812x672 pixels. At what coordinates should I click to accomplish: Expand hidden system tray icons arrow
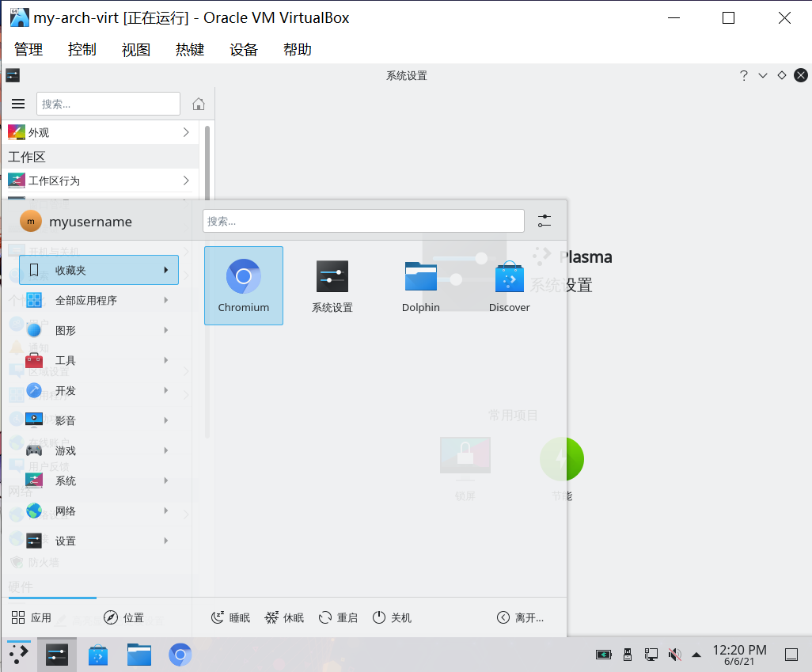(696, 655)
